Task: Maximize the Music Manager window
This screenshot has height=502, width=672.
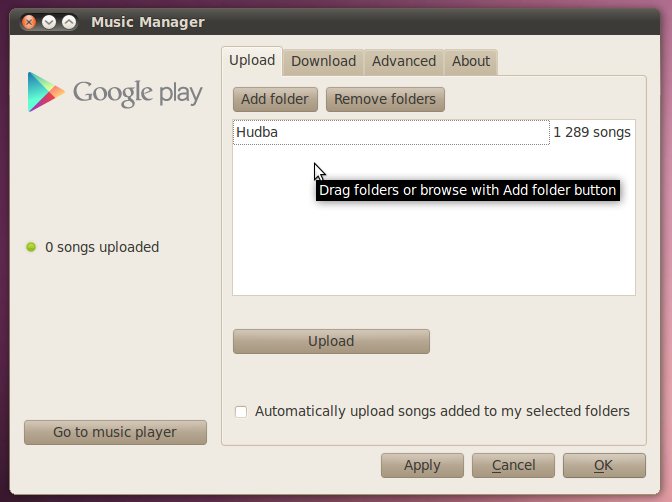Action: [68, 21]
